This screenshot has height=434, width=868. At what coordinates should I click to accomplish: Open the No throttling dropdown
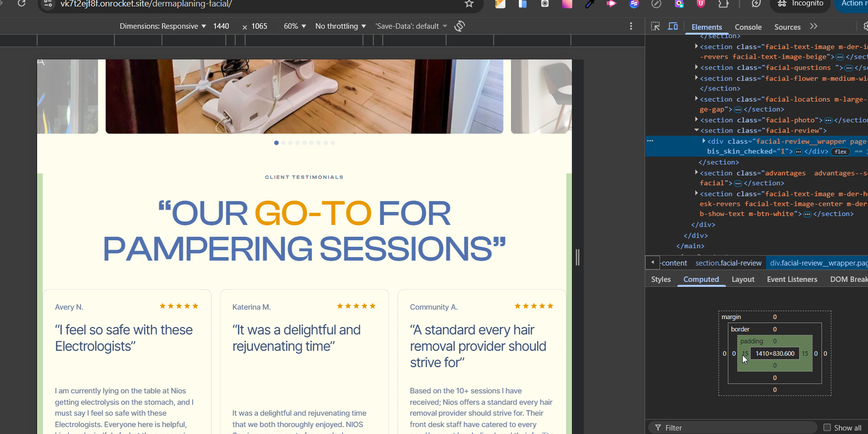[x=341, y=26]
